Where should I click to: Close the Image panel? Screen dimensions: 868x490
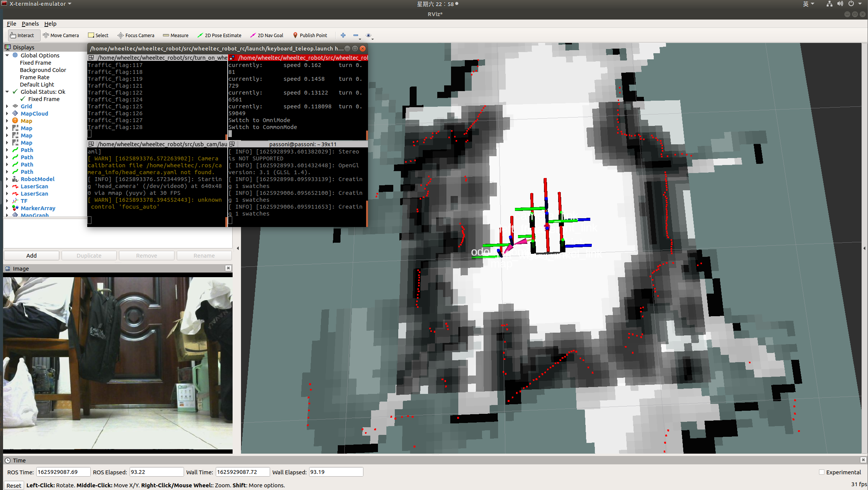pos(228,268)
